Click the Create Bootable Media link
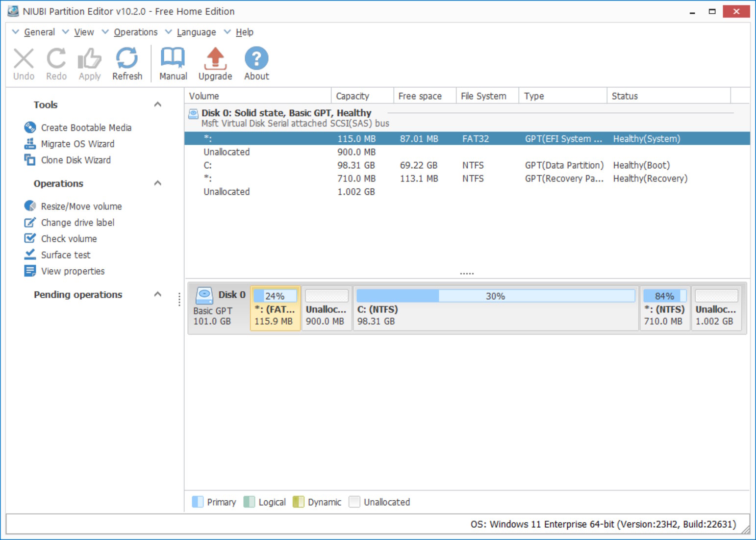756x540 pixels. coord(86,128)
